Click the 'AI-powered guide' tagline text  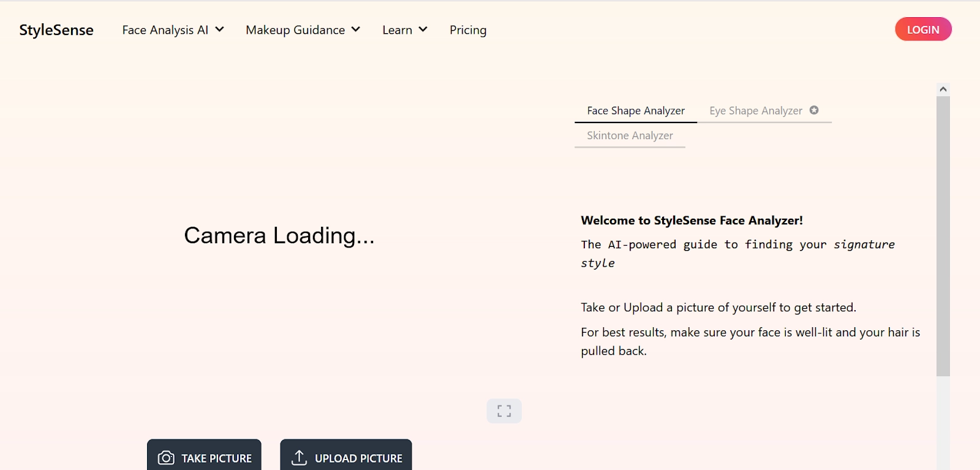(x=737, y=254)
